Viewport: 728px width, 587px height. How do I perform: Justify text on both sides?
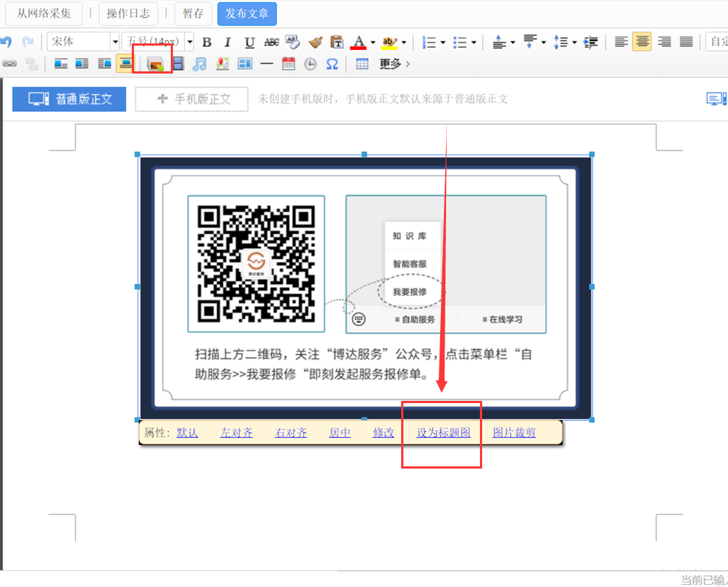[x=686, y=42]
